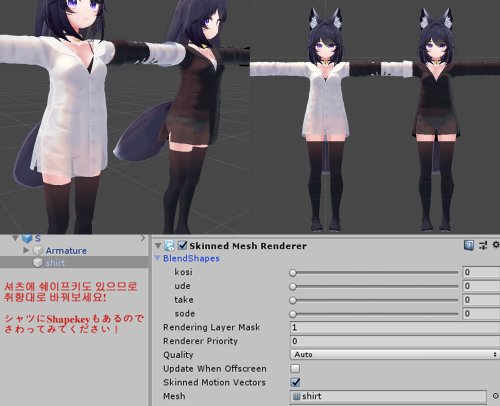Disable the Skinned Mesh Renderer component checkbox
Viewport: 500px width, 406px height.
tap(182, 246)
